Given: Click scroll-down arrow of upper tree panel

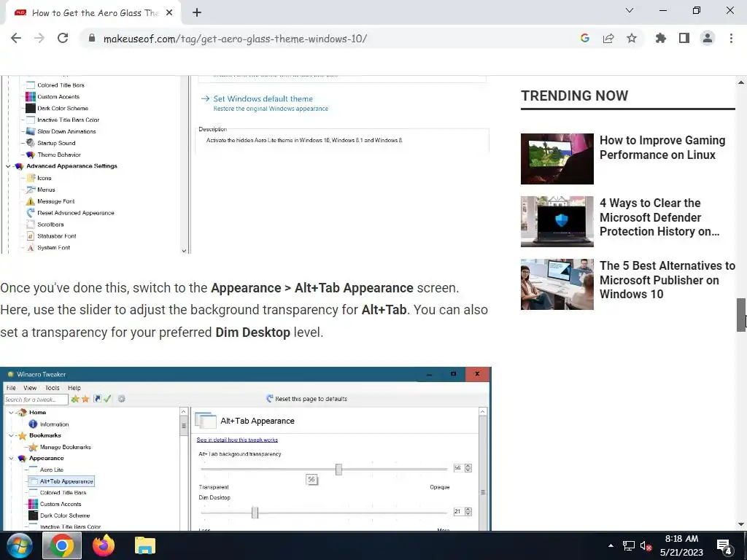Looking at the screenshot, I should [x=184, y=251].
